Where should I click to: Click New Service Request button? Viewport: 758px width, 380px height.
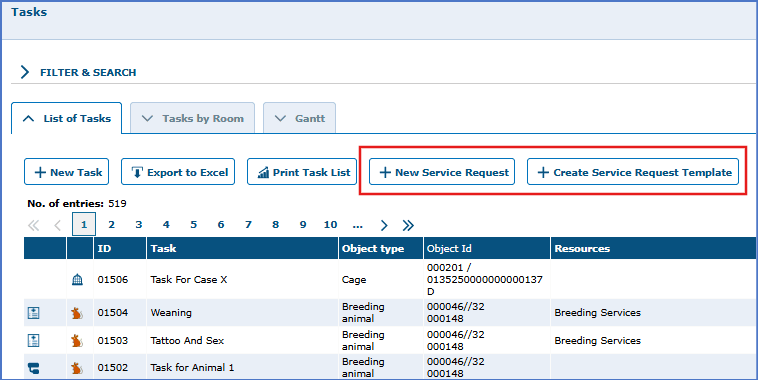[442, 172]
